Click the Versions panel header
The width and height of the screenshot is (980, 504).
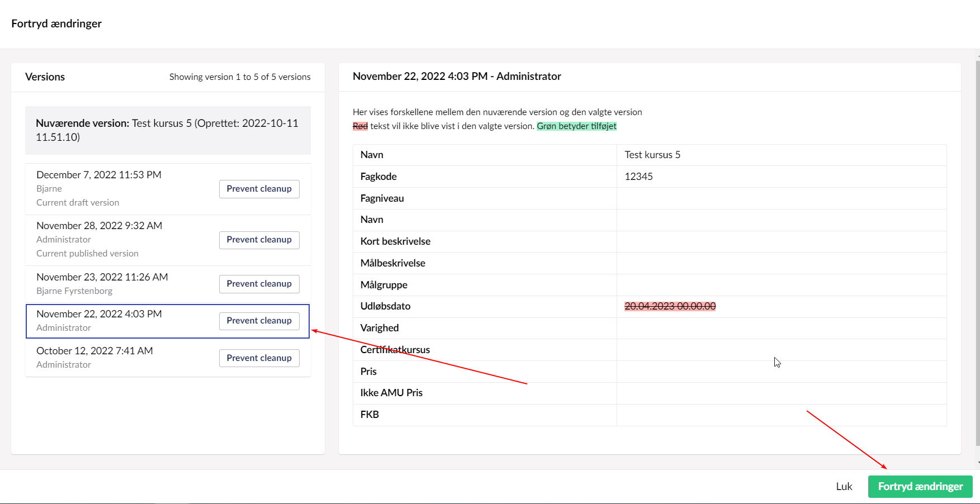coord(45,77)
